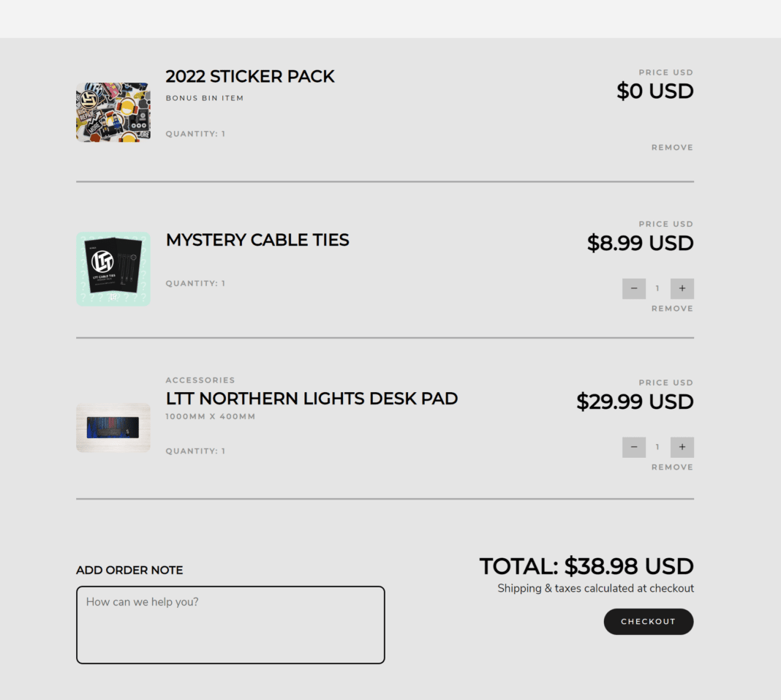Click the Add Order Note label
Viewport: 781px width, 700px height.
[x=129, y=571]
